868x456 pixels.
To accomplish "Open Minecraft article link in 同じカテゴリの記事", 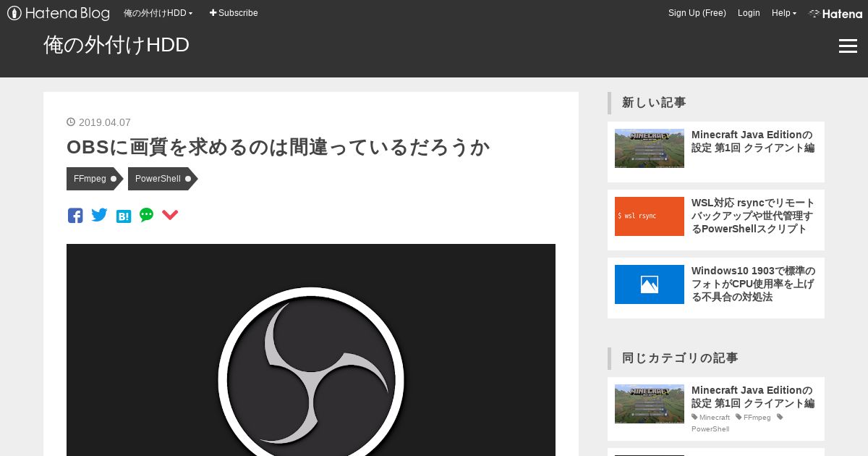I will 753,397.
